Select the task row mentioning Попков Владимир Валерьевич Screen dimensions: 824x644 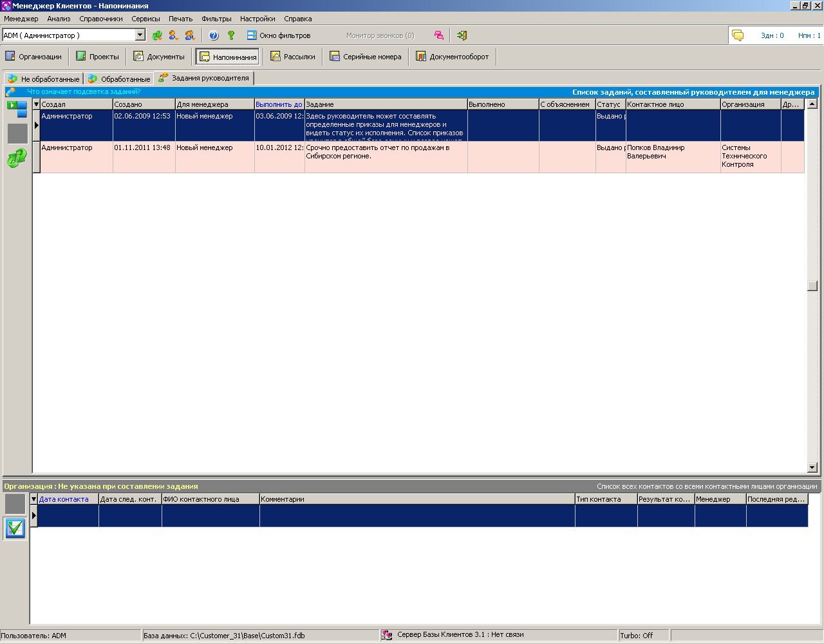[386, 156]
